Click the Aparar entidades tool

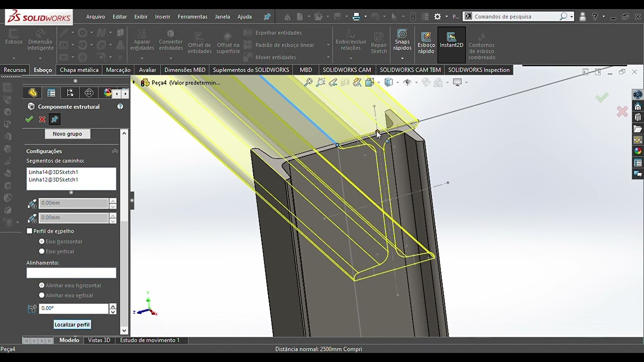[x=142, y=40]
